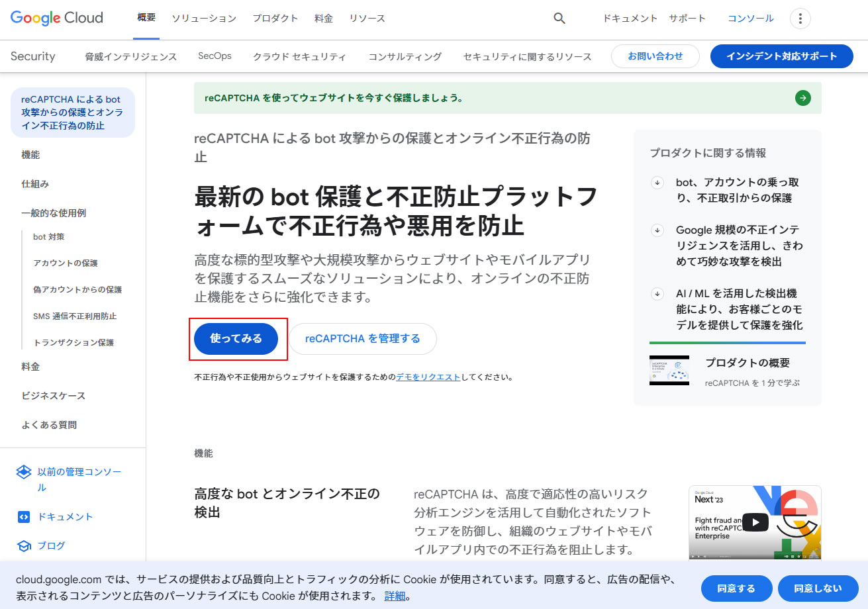This screenshot has height=609, width=868.
Task: Click the reCAPTCHA を管理する button
Action: point(363,339)
